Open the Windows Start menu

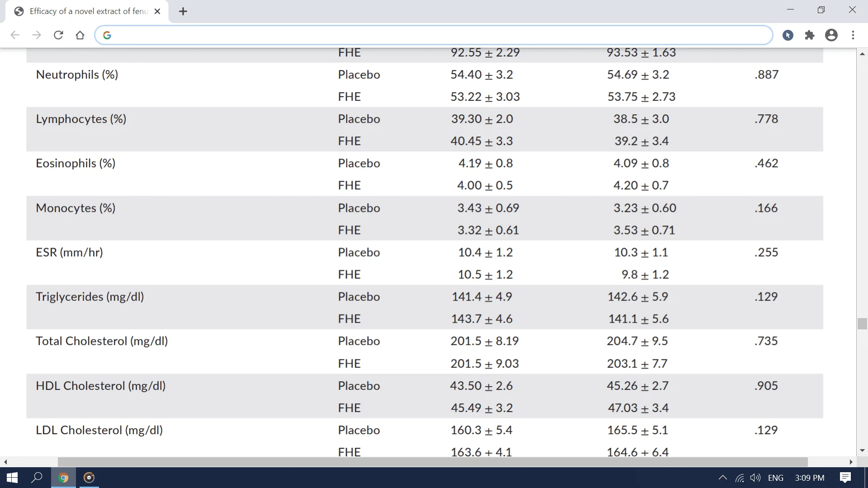(12, 478)
